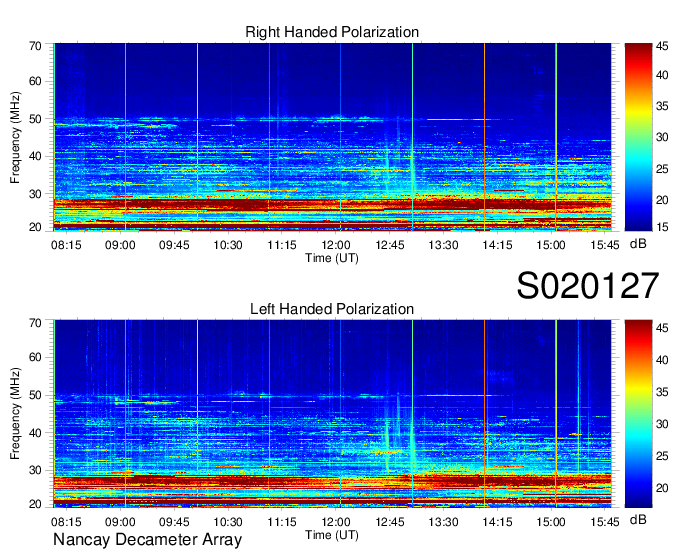Image resolution: width=680 pixels, height=552 pixels.
Task: Click the 09:00 time tick under Left Handed plot
Action: click(120, 522)
